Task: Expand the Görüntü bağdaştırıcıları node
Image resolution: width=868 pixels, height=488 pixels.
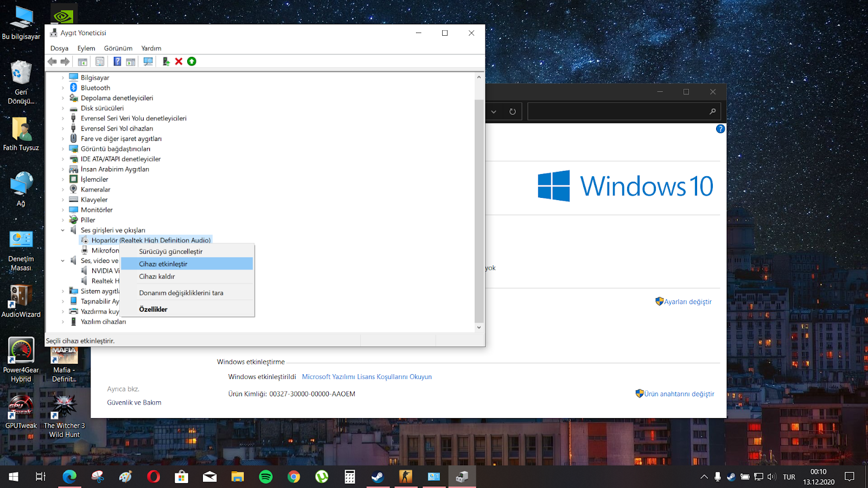Action: coord(63,149)
